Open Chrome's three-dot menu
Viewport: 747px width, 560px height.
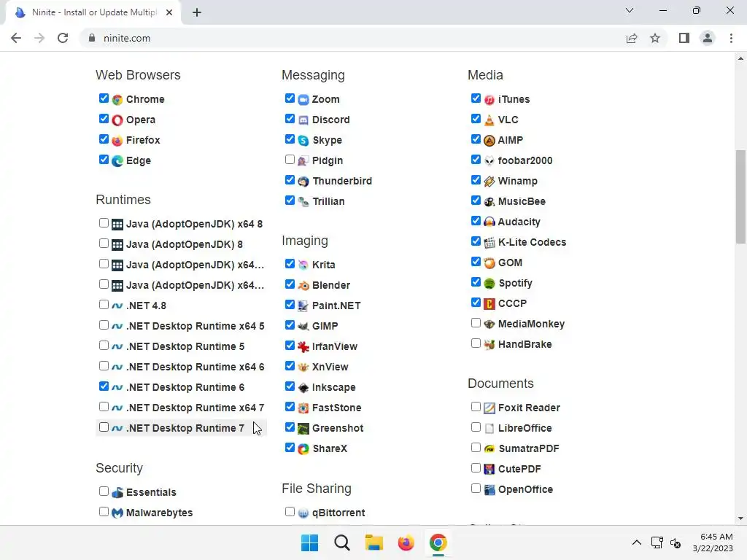point(731,38)
